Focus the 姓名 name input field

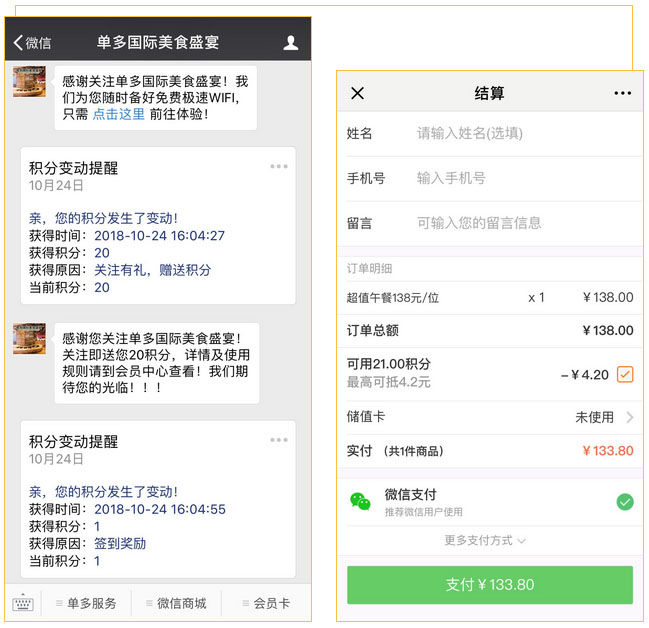coord(520,133)
